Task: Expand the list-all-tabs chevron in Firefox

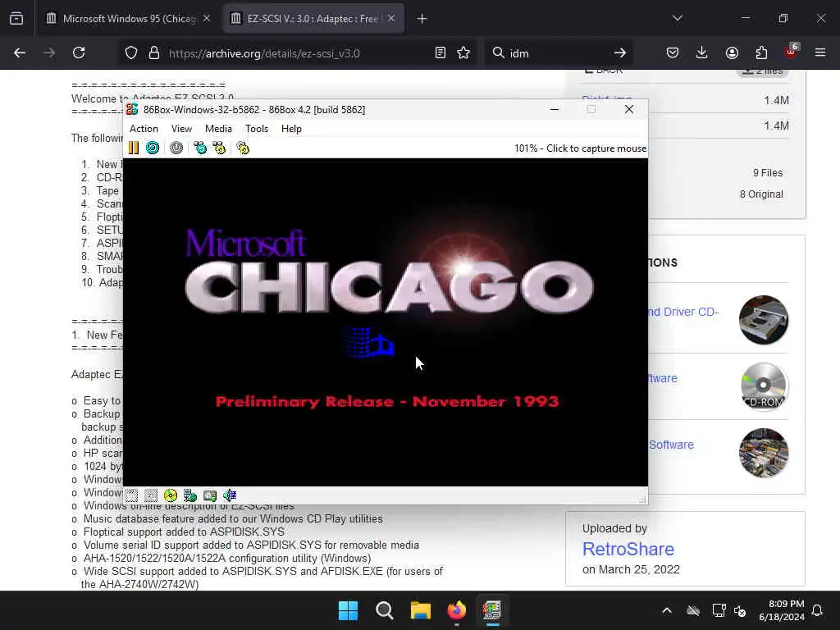Action: pyautogui.click(x=678, y=18)
